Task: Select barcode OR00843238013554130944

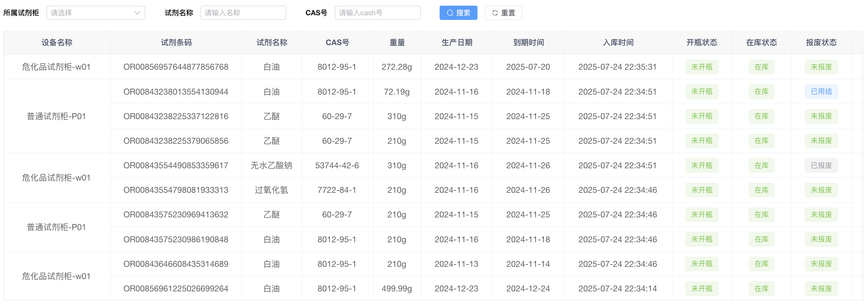Action: [176, 92]
